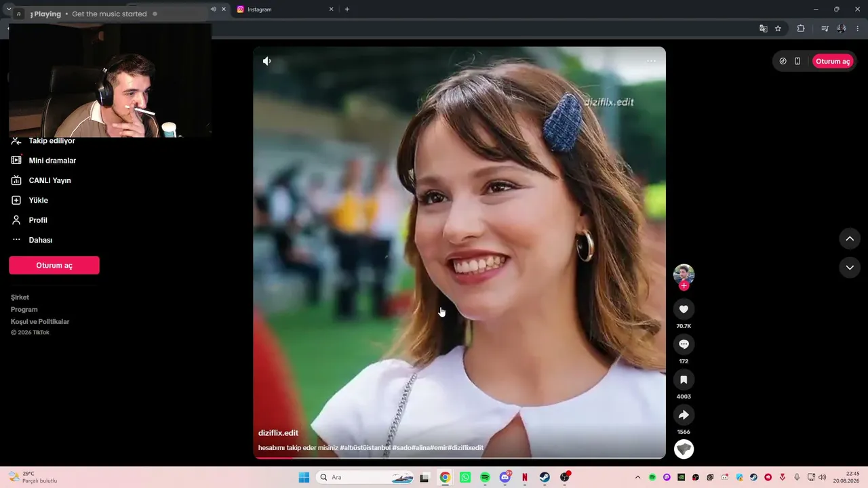Click the pink Oturum aç button at top right
Image resolution: width=868 pixels, height=488 pixels.
pos(833,61)
